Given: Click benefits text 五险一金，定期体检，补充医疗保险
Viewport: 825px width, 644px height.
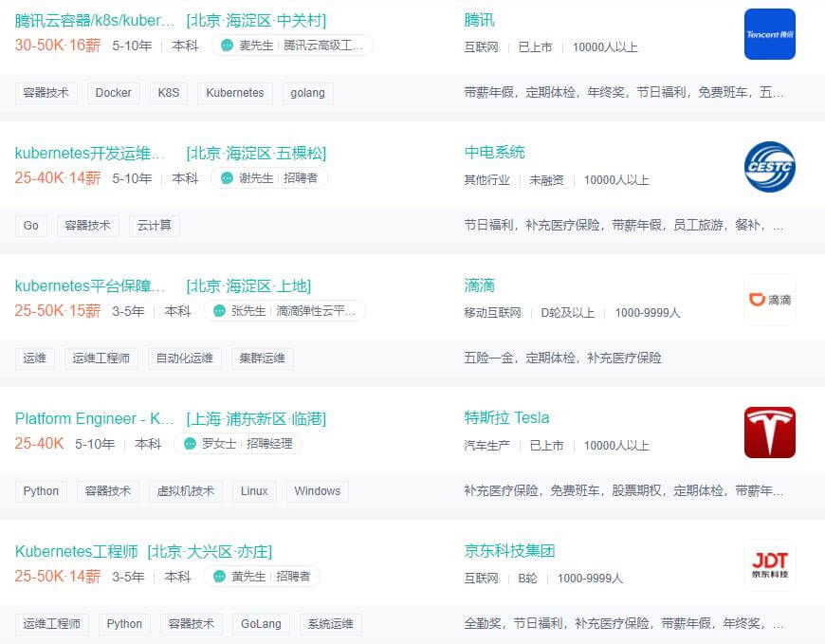Looking at the screenshot, I should coord(562,358).
